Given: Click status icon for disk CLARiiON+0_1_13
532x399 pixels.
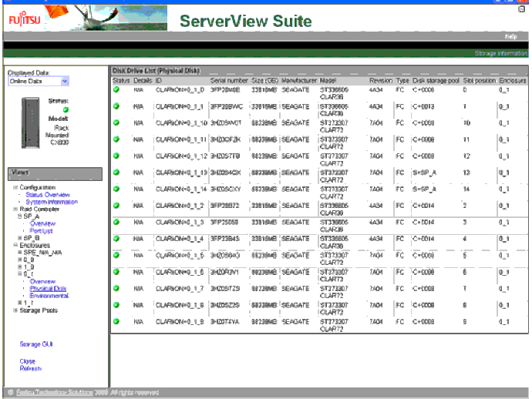Looking at the screenshot, I should pos(116,173).
